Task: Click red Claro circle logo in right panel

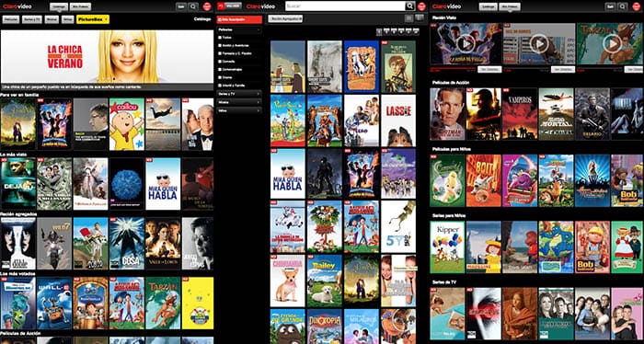Action: [637, 6]
